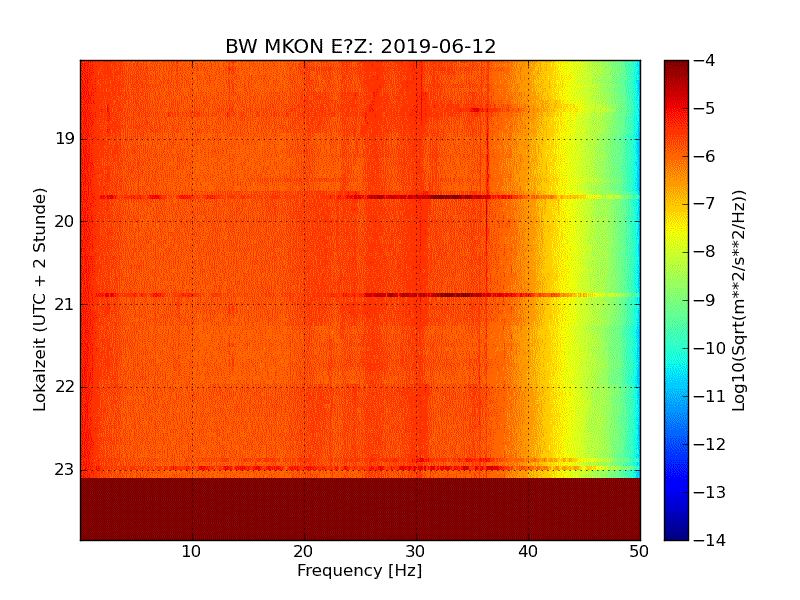Click the 22 tick on time axis
Viewport: 800px width, 600px height.
click(x=65, y=387)
